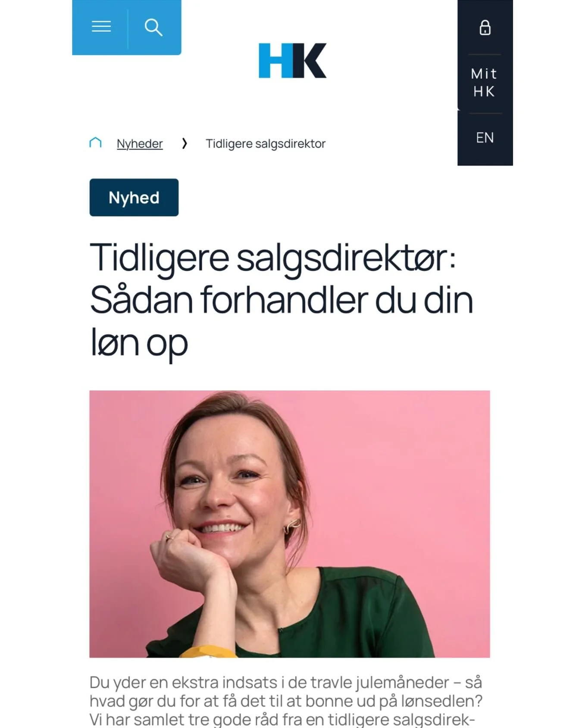Click headline line 'Sådan forhandler du din'

(x=282, y=300)
